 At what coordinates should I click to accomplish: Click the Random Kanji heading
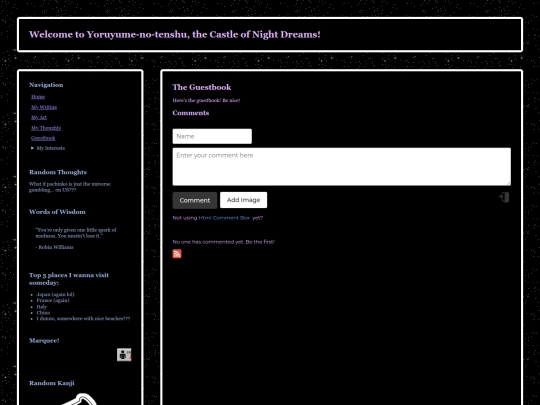coord(52,383)
